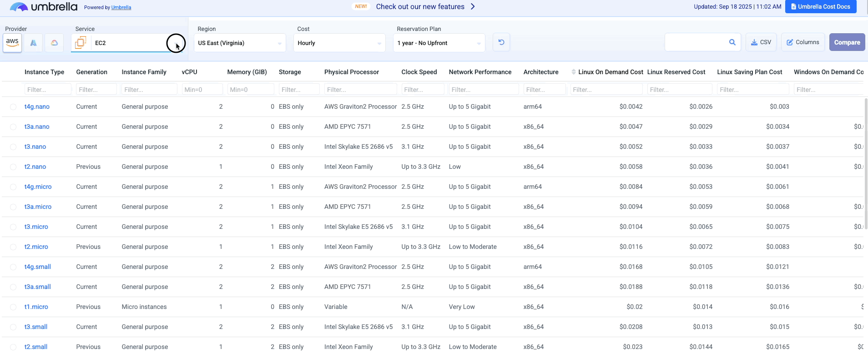Viewport: 868px width, 354px height.
Task: Click the search magnifier icon
Action: 732,42
